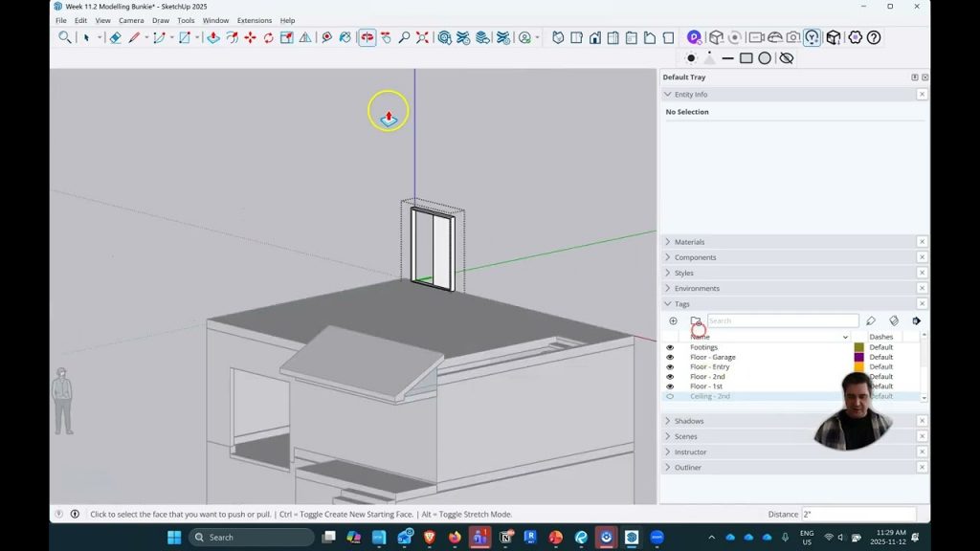
Task: Click the Add Tag Folder icon
Action: click(696, 321)
